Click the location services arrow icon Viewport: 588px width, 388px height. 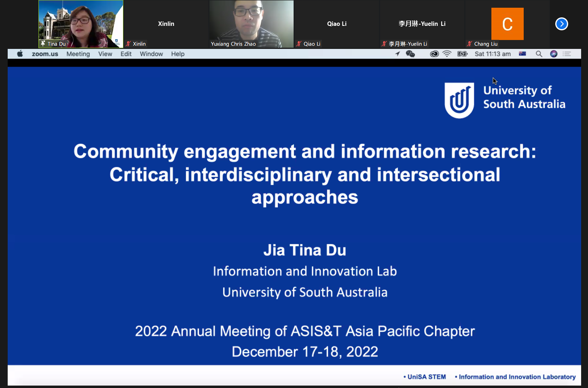point(398,54)
